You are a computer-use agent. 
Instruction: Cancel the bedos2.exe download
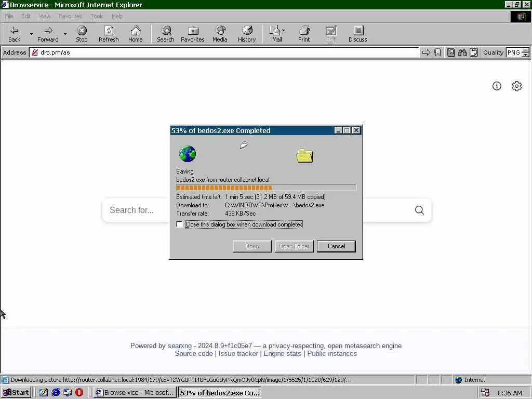click(336, 246)
